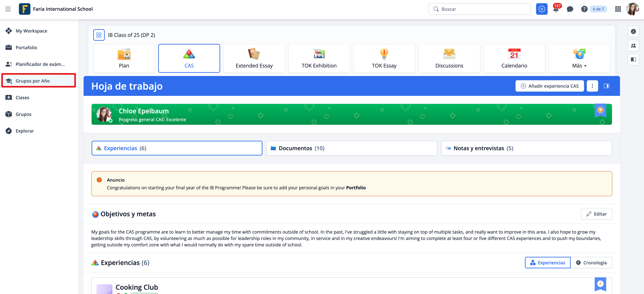Toggle the side panel layout icon
The height and width of the screenshot is (294, 644).
tap(606, 86)
